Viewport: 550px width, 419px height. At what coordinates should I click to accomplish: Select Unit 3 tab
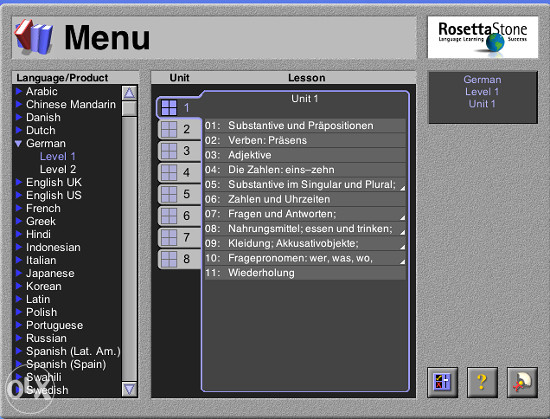click(x=179, y=151)
